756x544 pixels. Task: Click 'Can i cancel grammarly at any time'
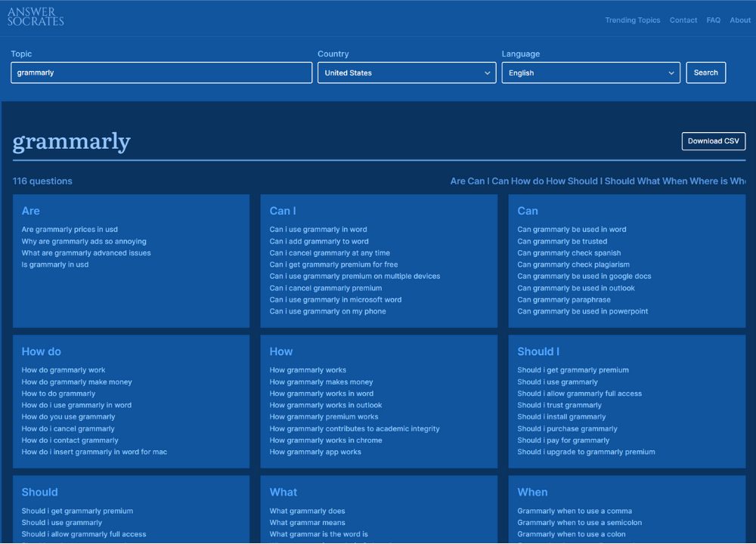point(330,253)
